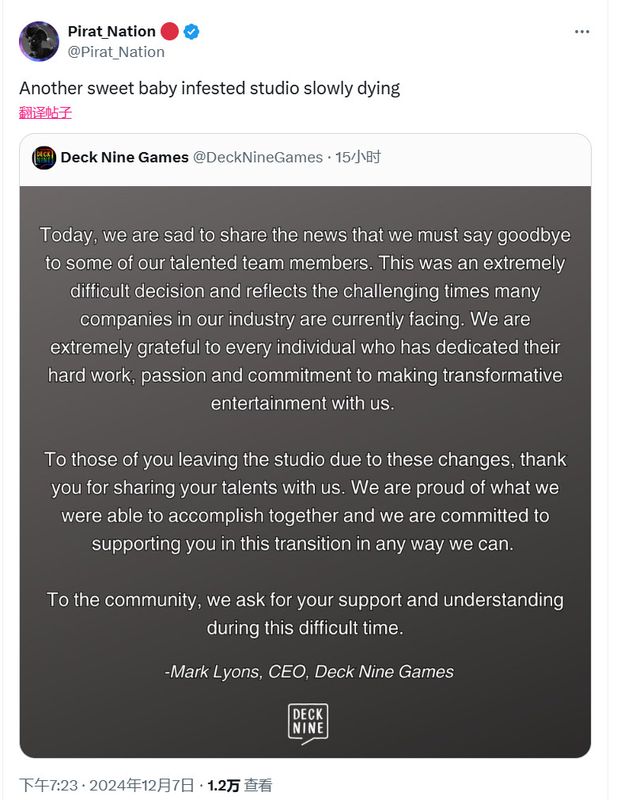Click the 查看 views label
617x800 pixels.
tap(258, 786)
